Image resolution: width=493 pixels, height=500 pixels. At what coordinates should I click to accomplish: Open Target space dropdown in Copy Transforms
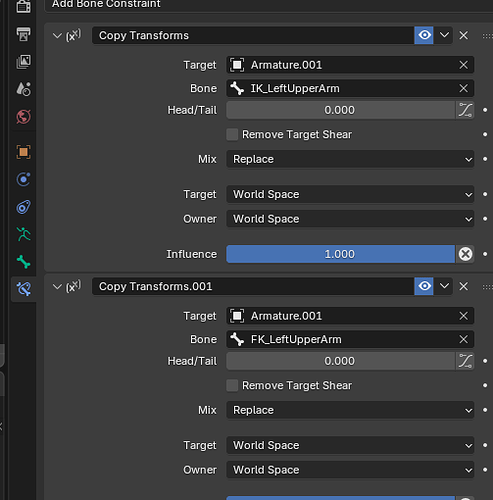[350, 194]
